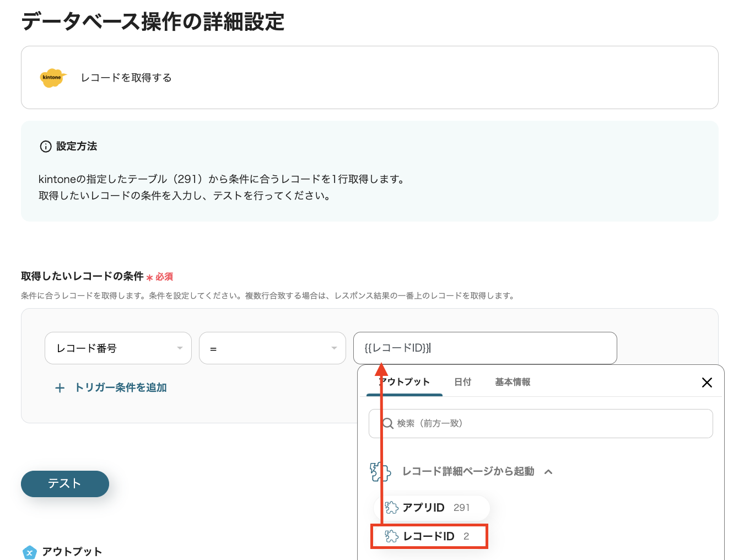This screenshot has width=744, height=560.
Task: Click the 条件に合うレコードを取得します helper text
Action: click(x=268, y=296)
